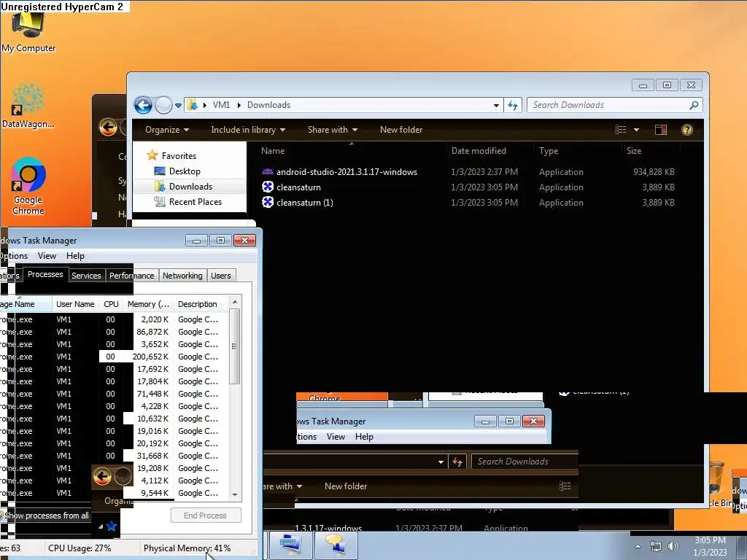
Task: Switch to Processes tab in Task Manager
Action: (45, 274)
